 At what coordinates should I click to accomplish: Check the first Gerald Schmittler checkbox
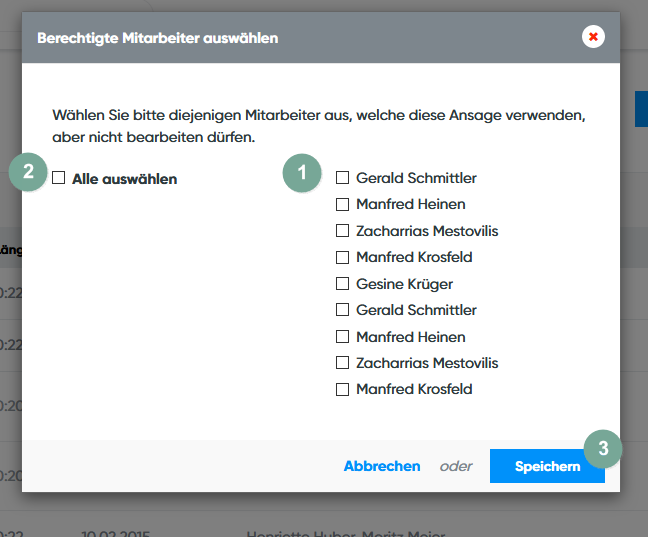tap(342, 178)
